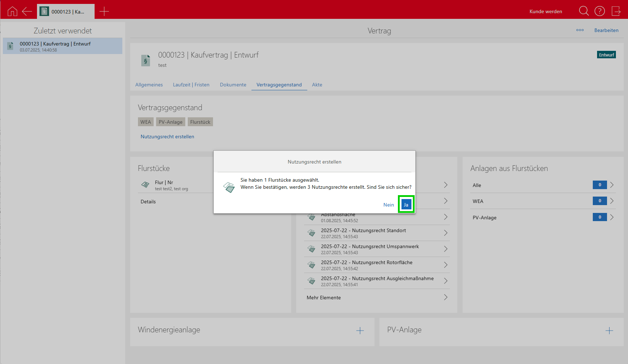Open a new tab with the plus icon

(104, 11)
